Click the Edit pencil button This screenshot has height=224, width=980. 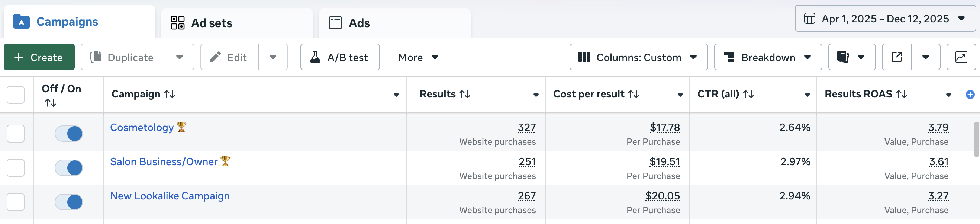229,57
